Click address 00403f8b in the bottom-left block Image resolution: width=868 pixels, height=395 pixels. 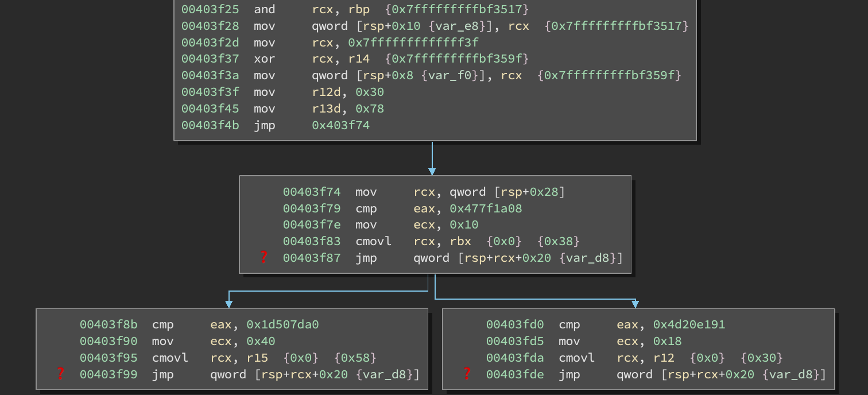tap(108, 324)
